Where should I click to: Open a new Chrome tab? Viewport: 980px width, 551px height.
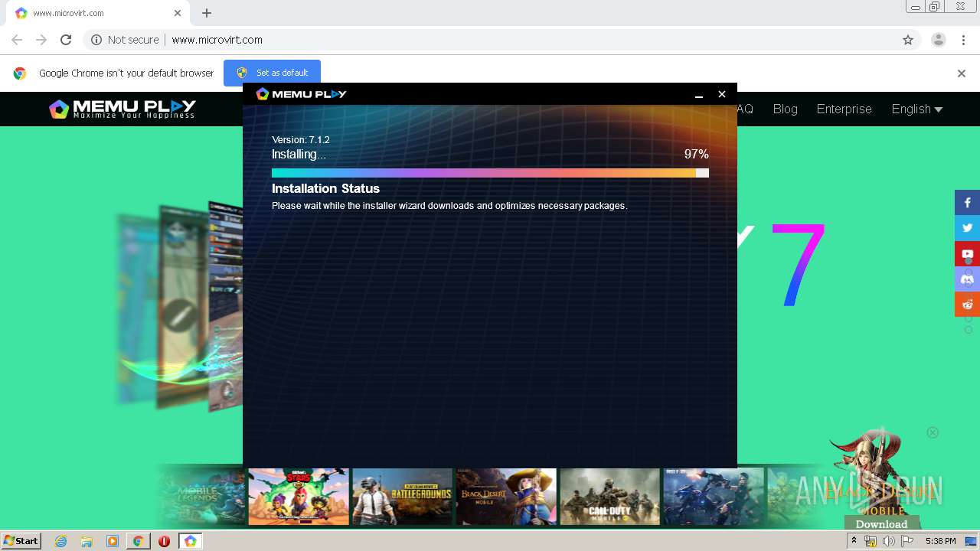coord(207,13)
